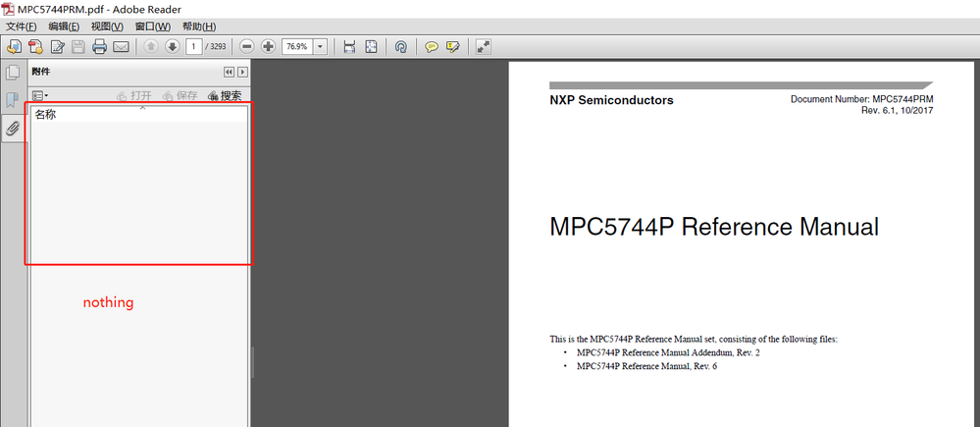Click the sign document pencil icon
Viewport: 980px width, 427px height.
pyautogui.click(x=58, y=46)
